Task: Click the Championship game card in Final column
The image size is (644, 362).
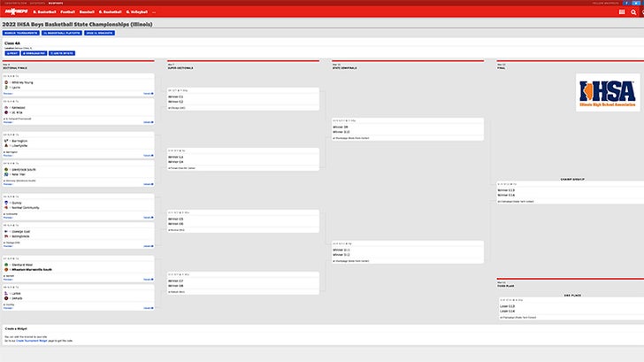Action: click(570, 193)
